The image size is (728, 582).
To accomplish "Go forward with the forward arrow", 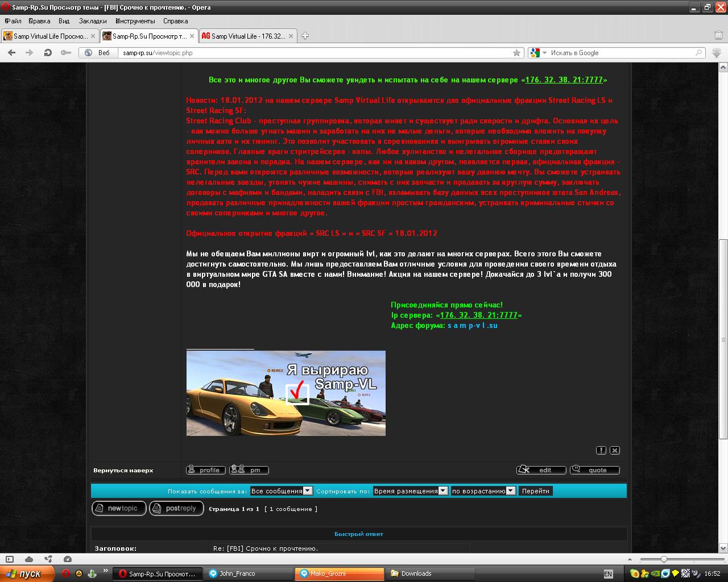I will point(29,52).
